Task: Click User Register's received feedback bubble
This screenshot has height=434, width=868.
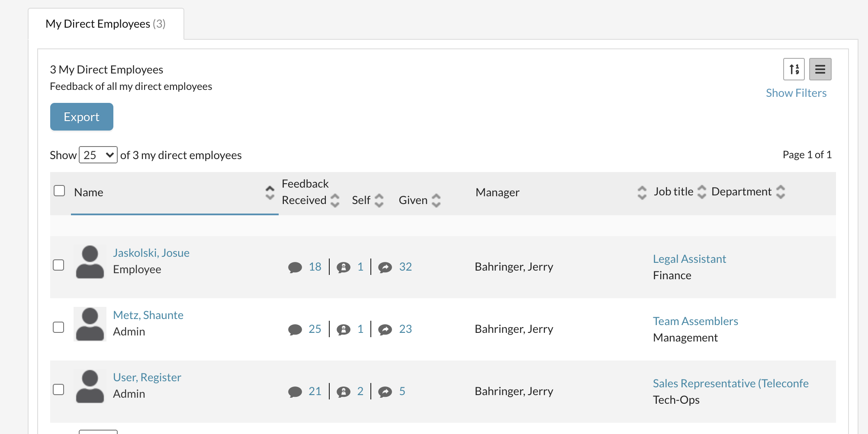Action: [295, 392]
